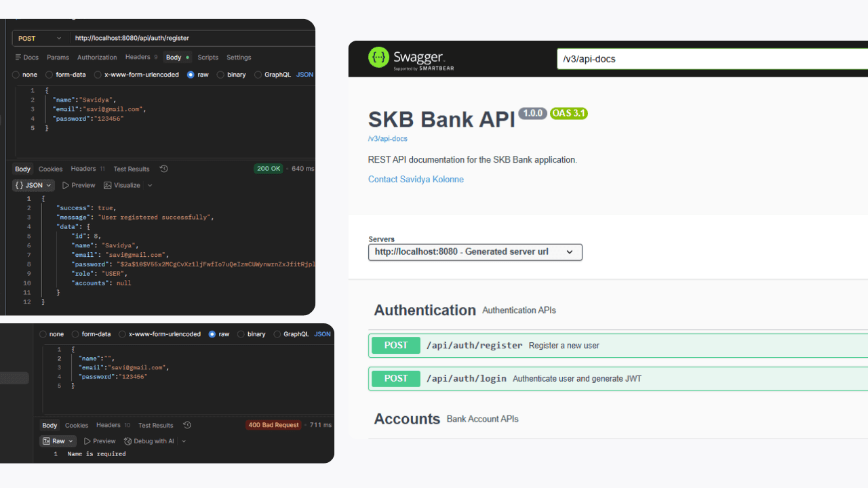
Task: Open response history icon in 400 Bad Request panel
Action: click(187, 425)
